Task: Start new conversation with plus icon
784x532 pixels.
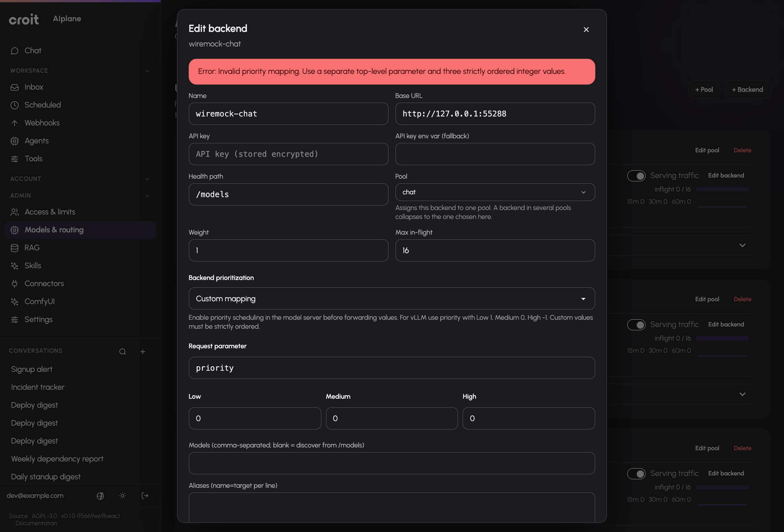Action: click(x=143, y=351)
